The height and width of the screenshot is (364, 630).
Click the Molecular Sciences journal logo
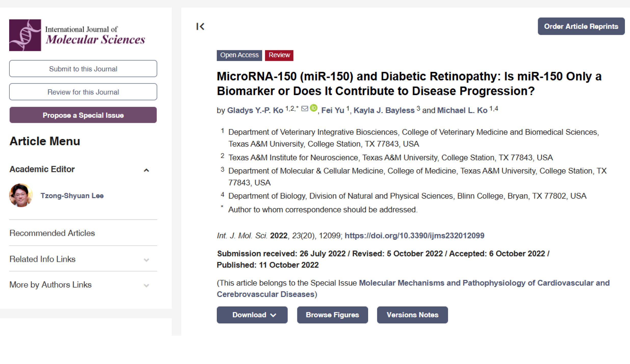[77, 35]
